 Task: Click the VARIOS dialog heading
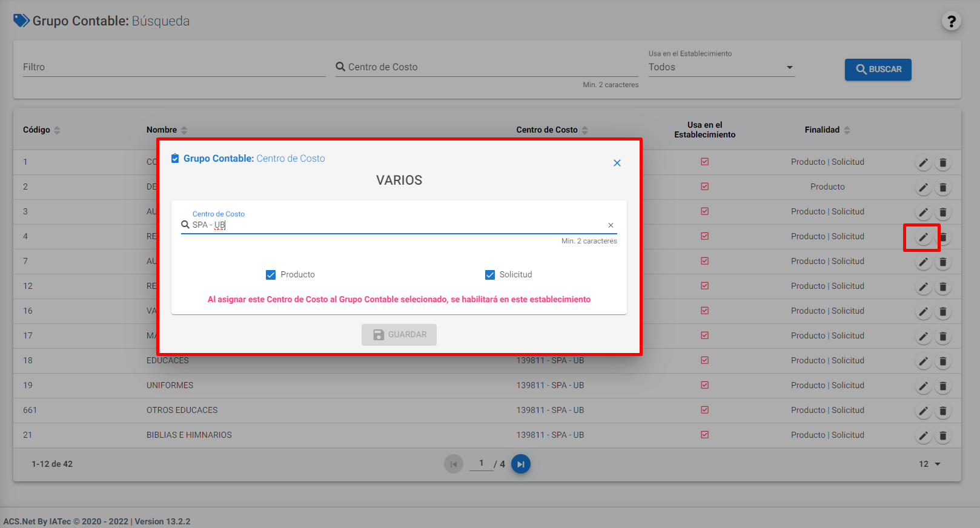(399, 180)
